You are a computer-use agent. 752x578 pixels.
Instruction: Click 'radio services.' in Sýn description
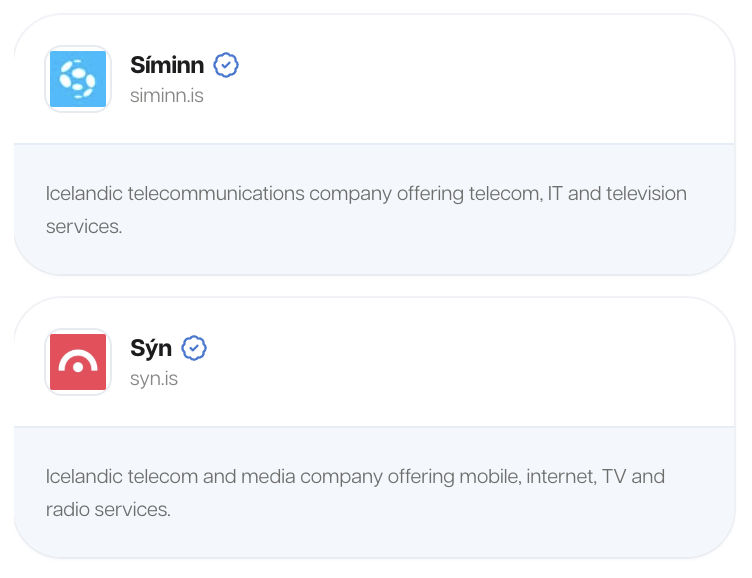tap(108, 509)
